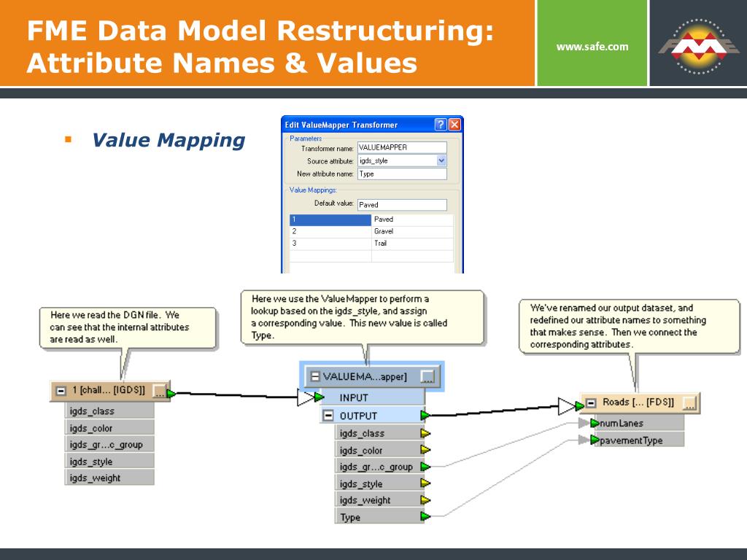Select igds_class attribute on reader
Viewport: 747px width, 560px height.
click(109, 411)
